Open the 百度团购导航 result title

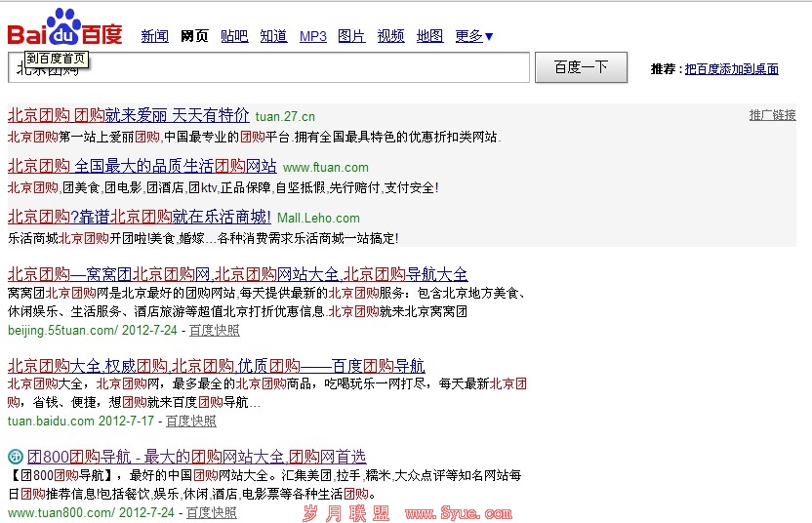pyautogui.click(x=216, y=366)
